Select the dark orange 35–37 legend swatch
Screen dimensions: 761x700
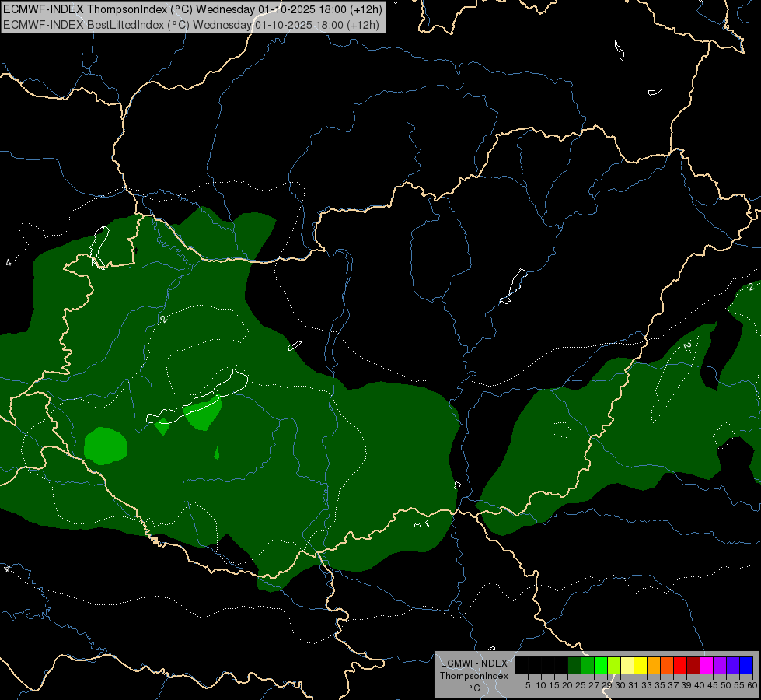pyautogui.click(x=667, y=665)
